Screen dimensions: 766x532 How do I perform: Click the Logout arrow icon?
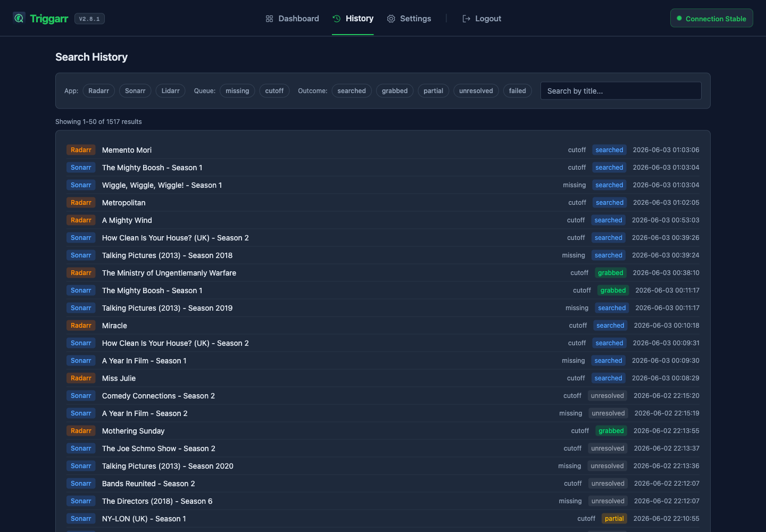click(467, 19)
